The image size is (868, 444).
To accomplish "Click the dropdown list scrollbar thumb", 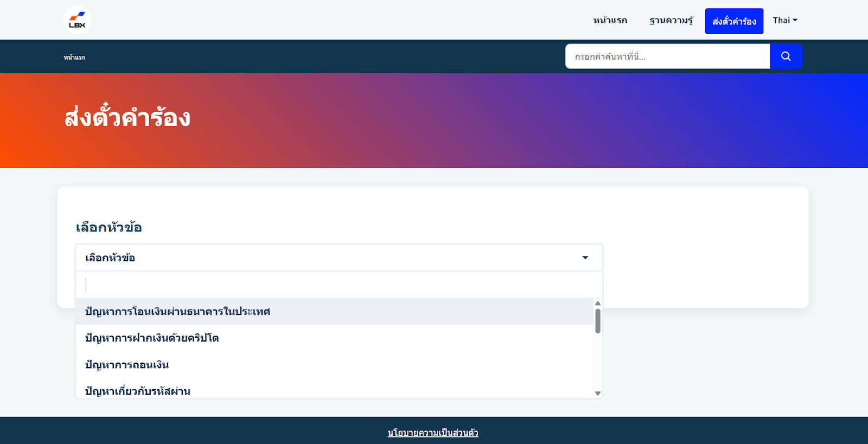I will (x=598, y=321).
